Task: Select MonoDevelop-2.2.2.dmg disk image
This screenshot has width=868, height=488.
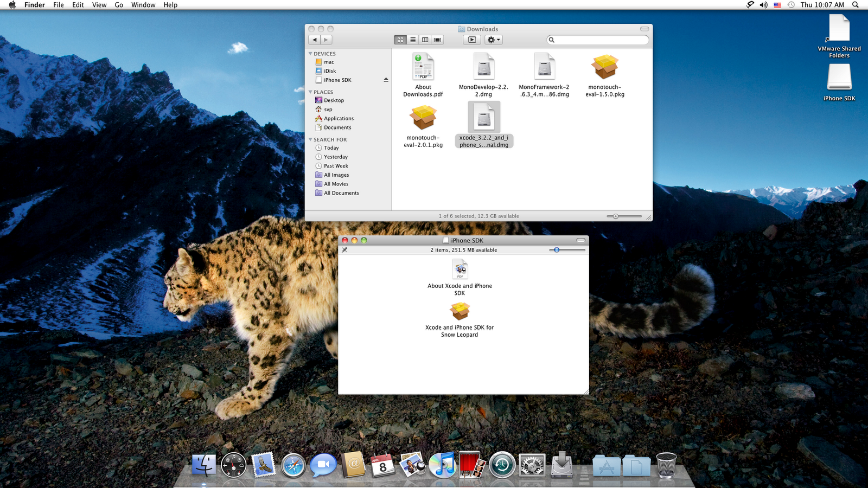Action: point(484,67)
